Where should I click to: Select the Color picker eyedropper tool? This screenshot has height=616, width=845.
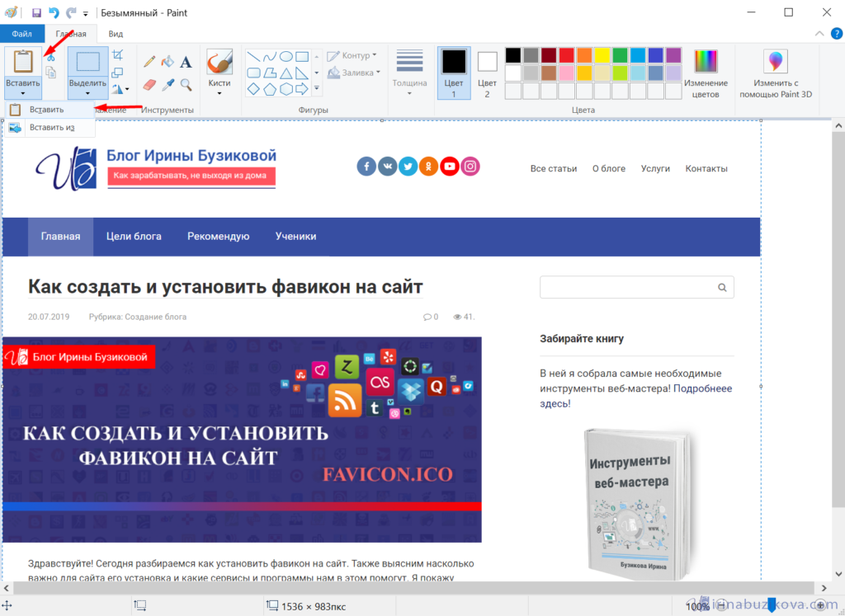pos(168,84)
